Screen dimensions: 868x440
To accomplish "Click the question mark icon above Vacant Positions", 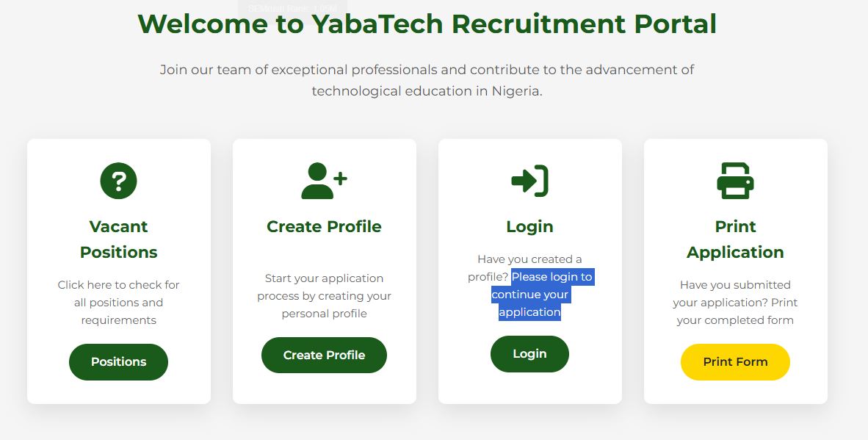I will [x=118, y=179].
